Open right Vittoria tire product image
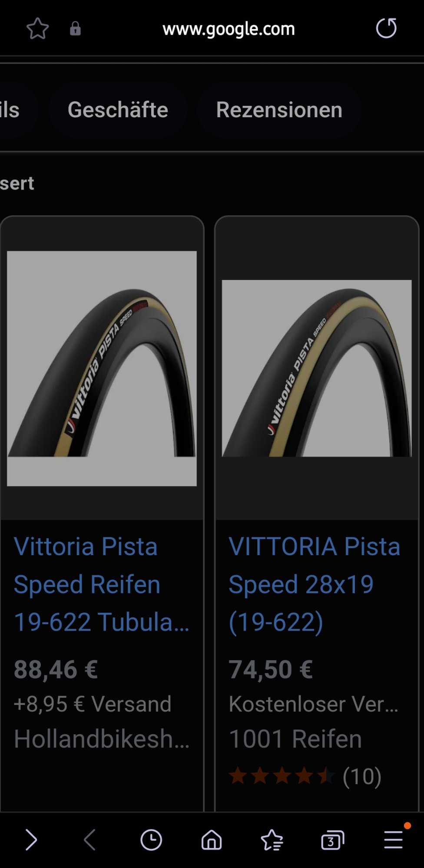 tap(317, 368)
